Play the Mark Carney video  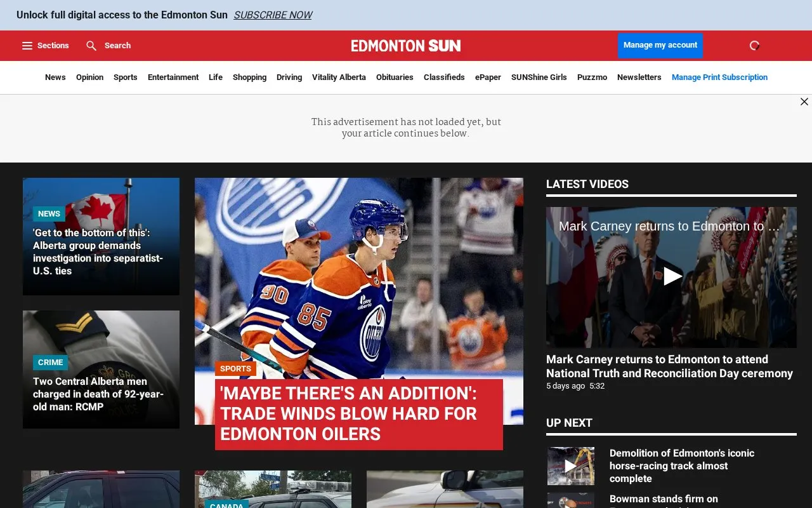coord(672,276)
